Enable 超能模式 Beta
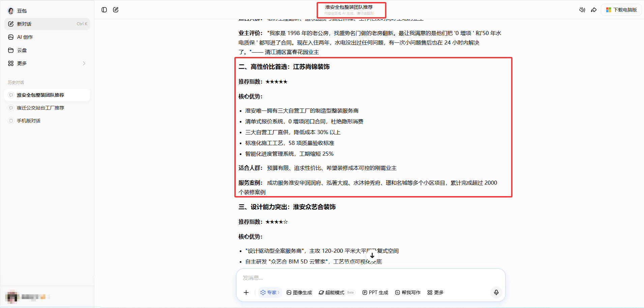644x308 pixels. pos(336,292)
